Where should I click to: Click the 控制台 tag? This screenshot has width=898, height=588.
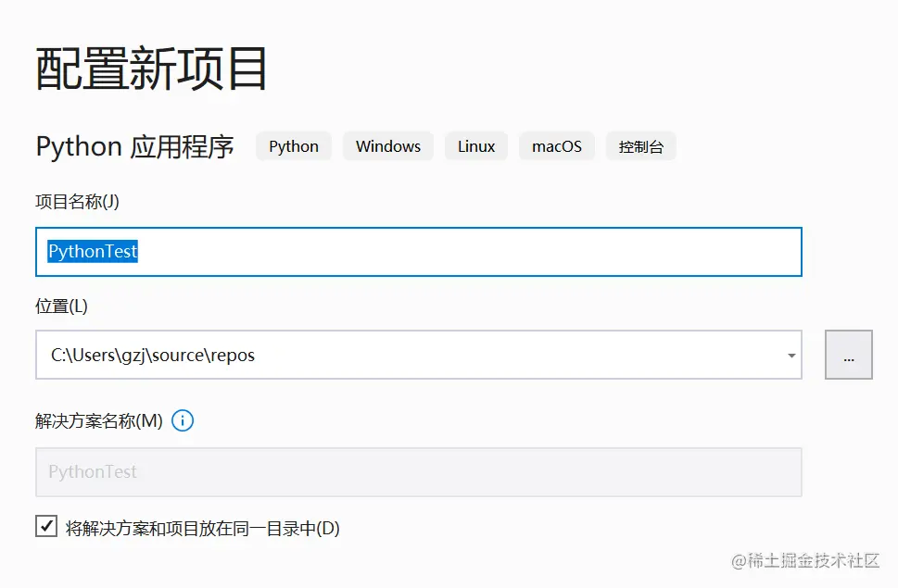641,146
